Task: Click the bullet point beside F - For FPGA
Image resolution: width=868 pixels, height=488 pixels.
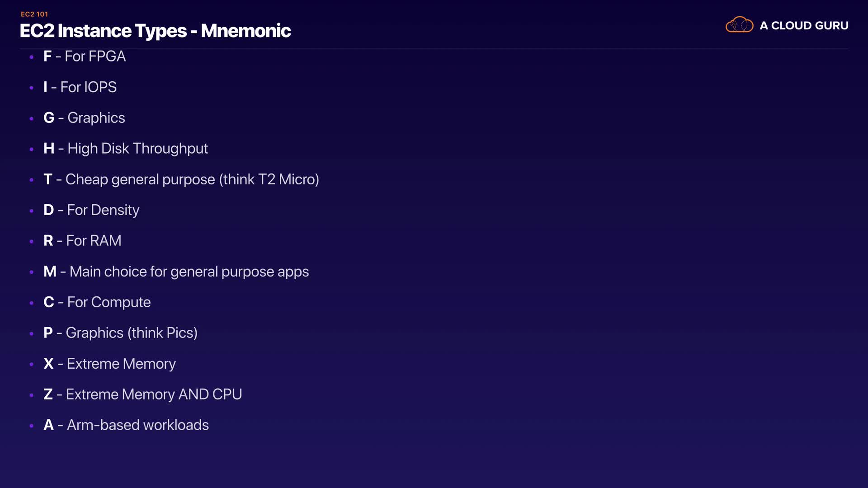Action: click(31, 57)
